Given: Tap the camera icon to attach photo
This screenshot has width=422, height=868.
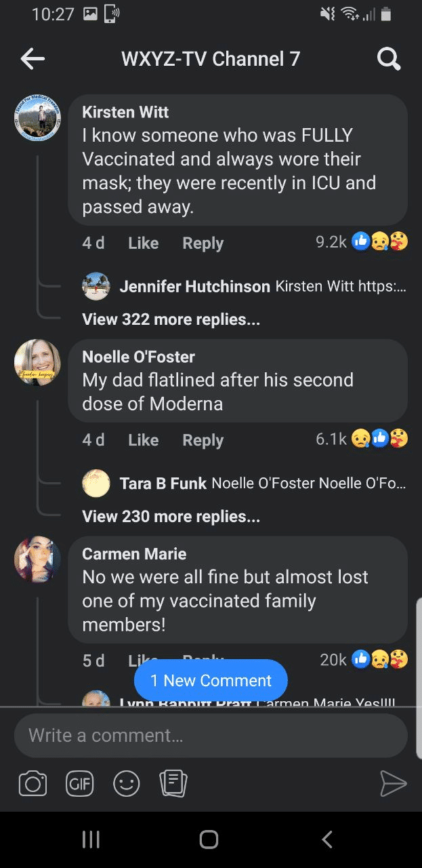Looking at the screenshot, I should pos(33,784).
